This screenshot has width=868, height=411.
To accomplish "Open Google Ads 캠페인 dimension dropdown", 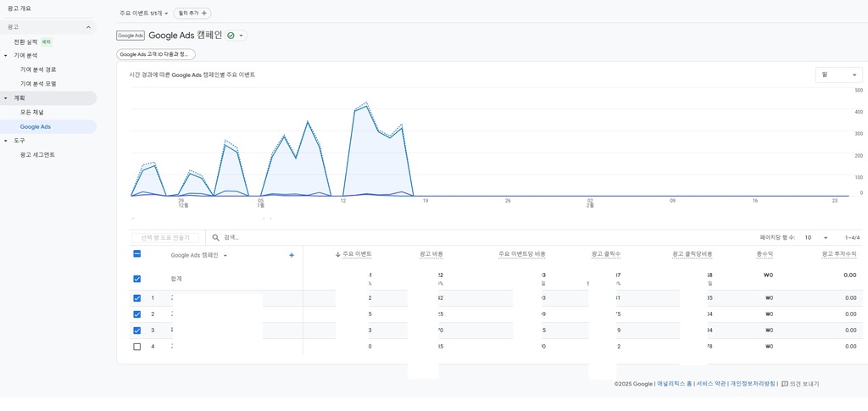I will pos(198,255).
